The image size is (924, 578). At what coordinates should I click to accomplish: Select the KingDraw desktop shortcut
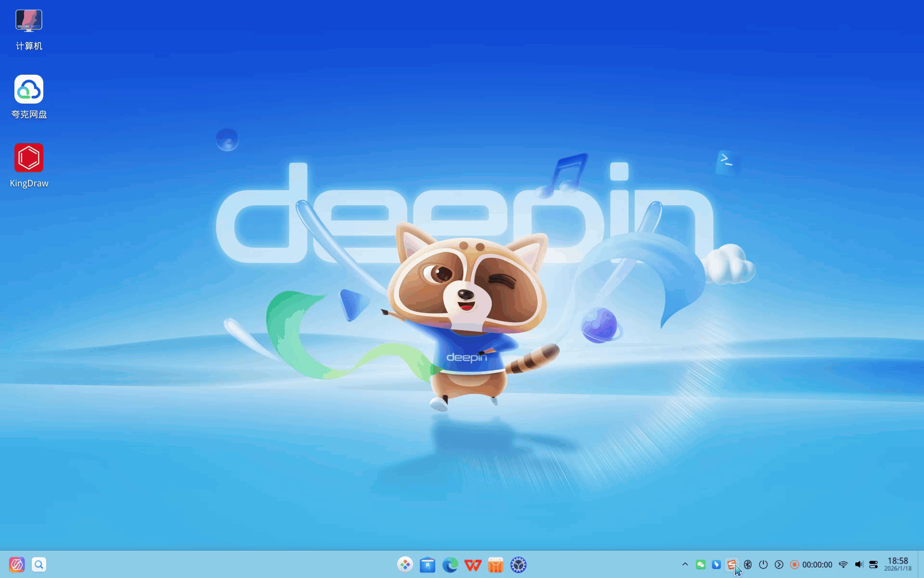[x=29, y=166]
